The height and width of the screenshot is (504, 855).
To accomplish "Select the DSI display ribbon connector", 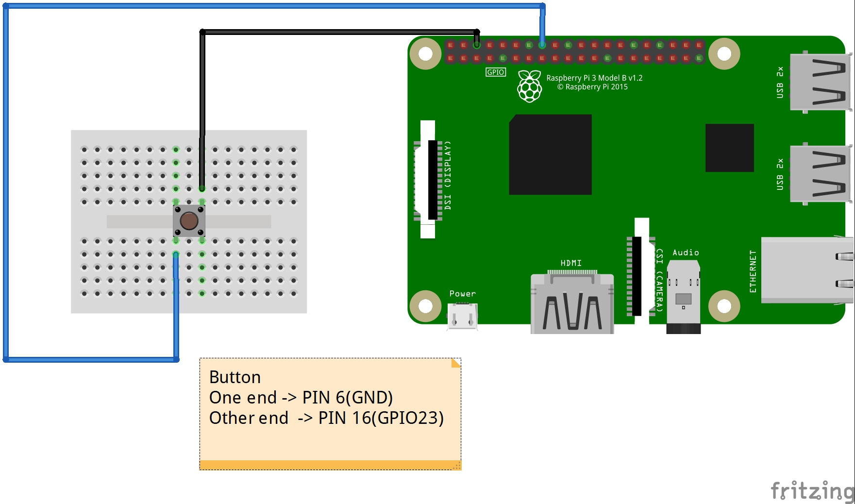I will coord(428,179).
